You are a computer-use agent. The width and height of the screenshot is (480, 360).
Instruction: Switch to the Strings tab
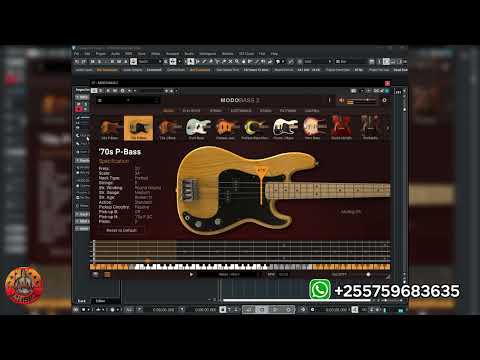216,110
